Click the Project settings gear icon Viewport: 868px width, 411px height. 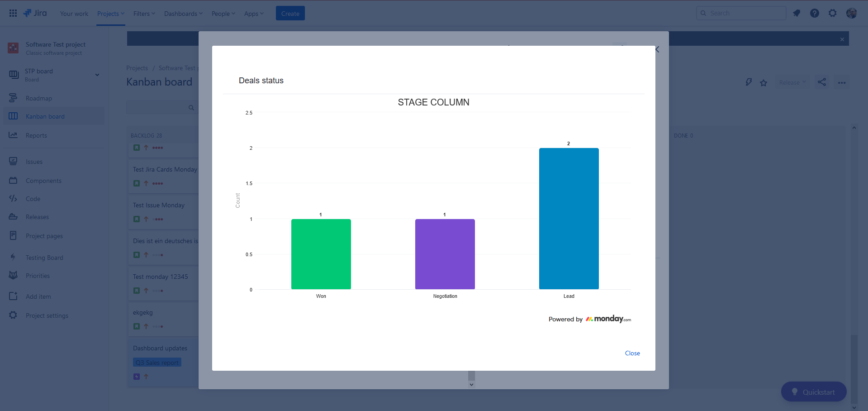click(x=13, y=315)
